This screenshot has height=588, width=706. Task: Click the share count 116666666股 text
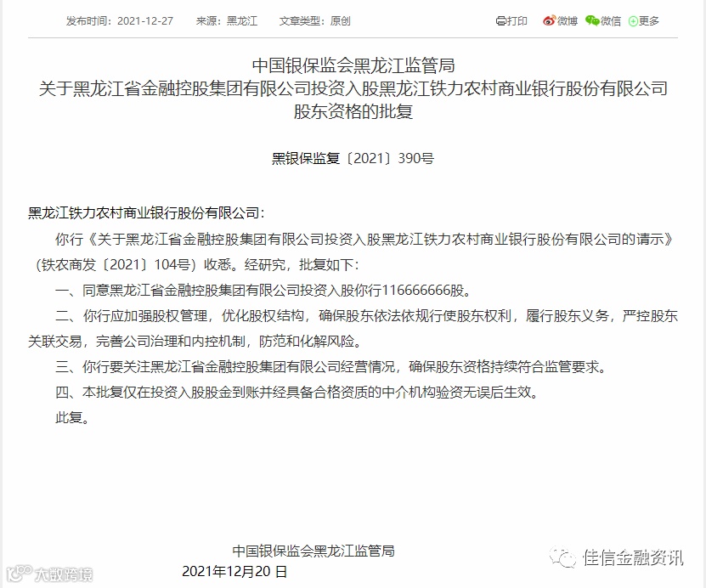422,291
